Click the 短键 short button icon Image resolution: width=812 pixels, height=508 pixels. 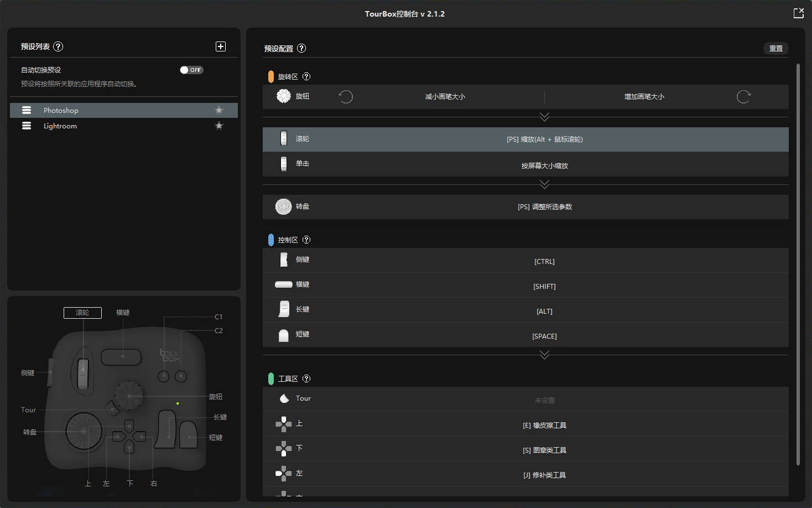(x=284, y=335)
